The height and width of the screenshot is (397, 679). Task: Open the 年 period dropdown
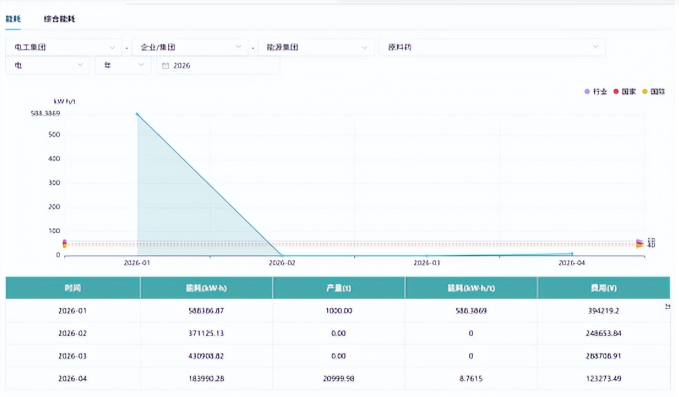click(123, 65)
